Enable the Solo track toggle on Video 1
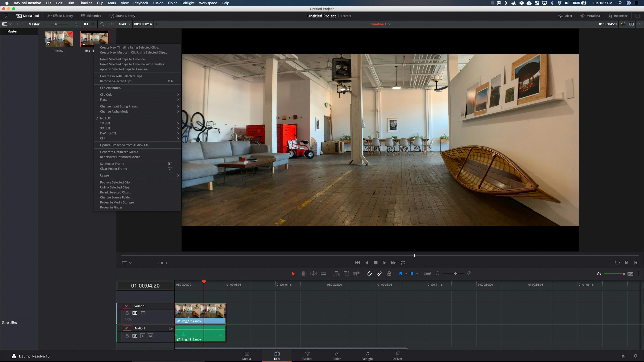The width and height of the screenshot is (644, 362). coord(143,313)
